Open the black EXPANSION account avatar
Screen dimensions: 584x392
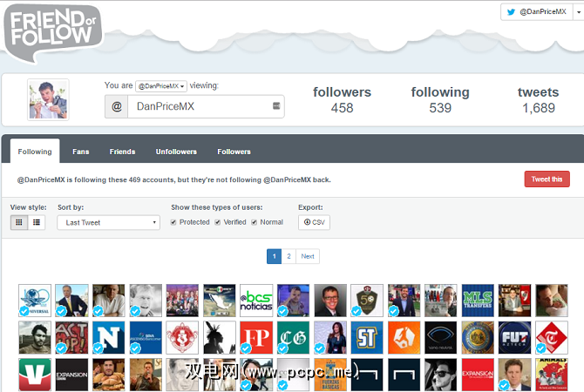(x=71, y=375)
